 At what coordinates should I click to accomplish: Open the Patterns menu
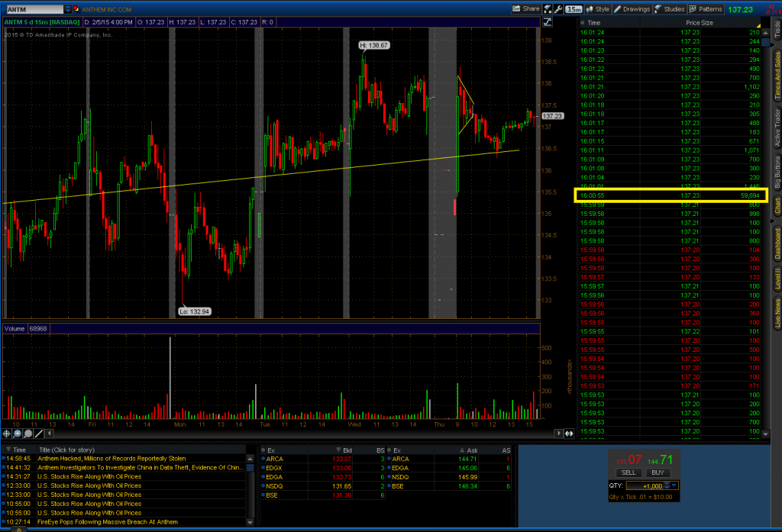[x=706, y=9]
